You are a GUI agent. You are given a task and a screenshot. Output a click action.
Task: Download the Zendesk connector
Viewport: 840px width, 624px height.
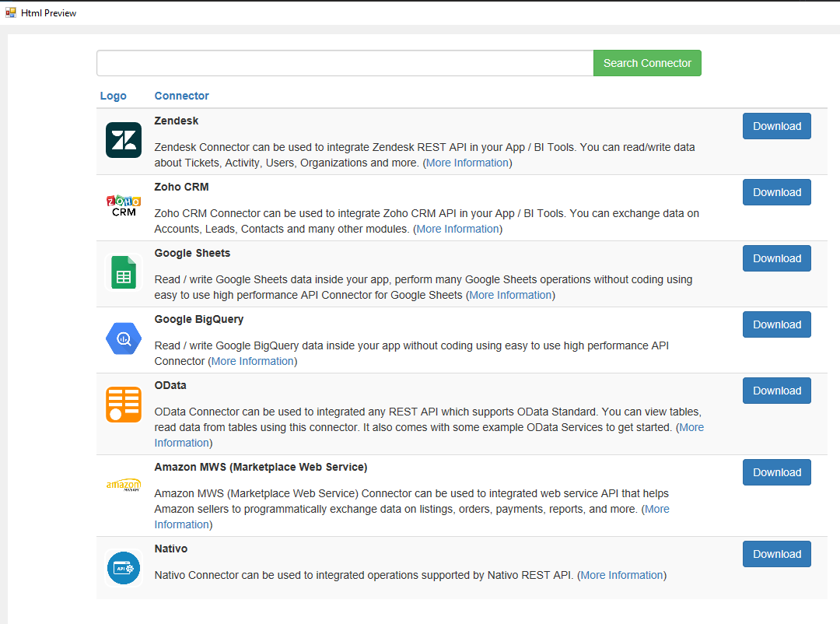pyautogui.click(x=776, y=126)
